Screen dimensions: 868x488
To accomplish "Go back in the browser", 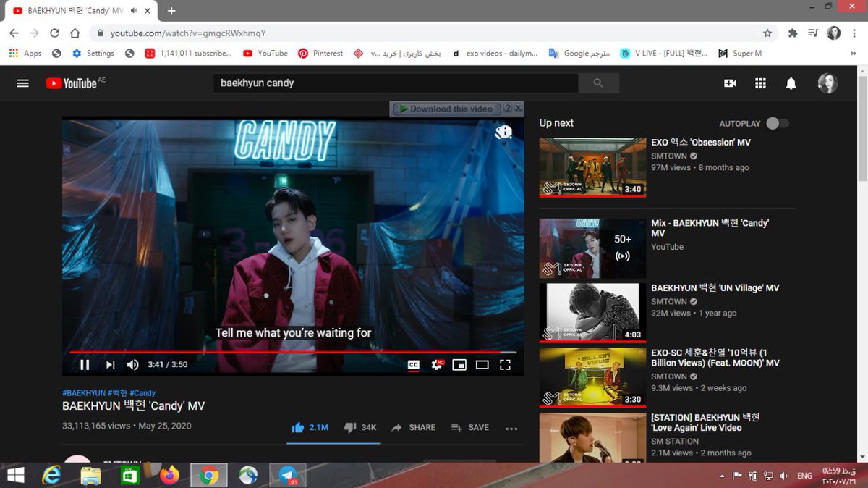I will (14, 33).
